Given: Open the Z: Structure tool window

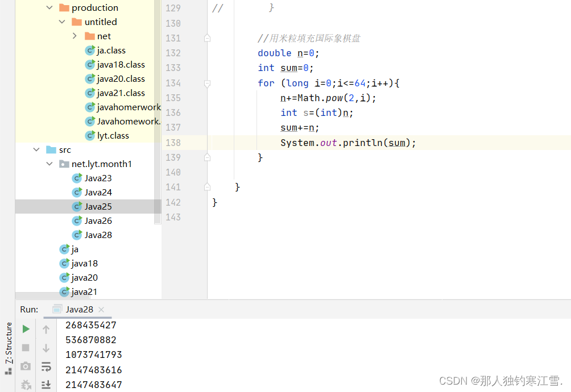Looking at the screenshot, I should click(x=9, y=348).
